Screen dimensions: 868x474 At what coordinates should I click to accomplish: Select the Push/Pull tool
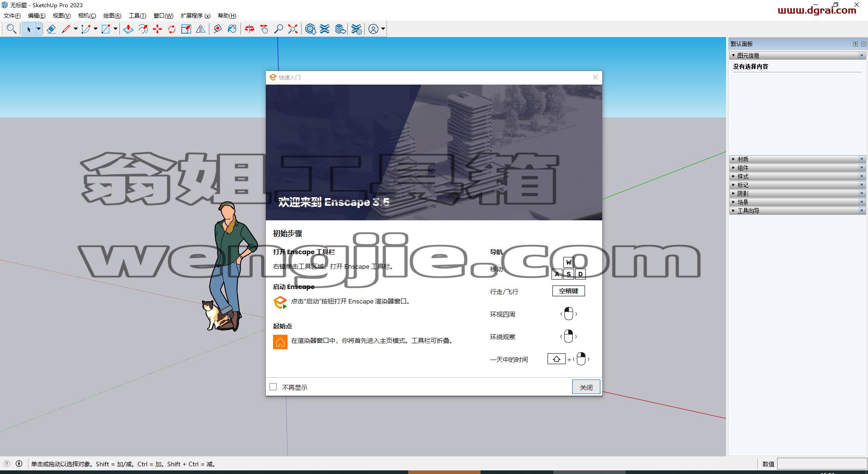pos(128,29)
